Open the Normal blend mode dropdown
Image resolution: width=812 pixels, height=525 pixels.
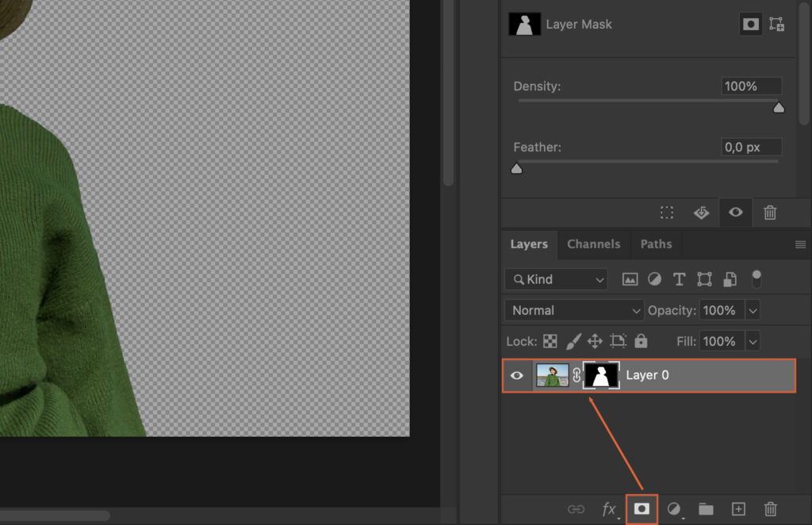point(573,310)
